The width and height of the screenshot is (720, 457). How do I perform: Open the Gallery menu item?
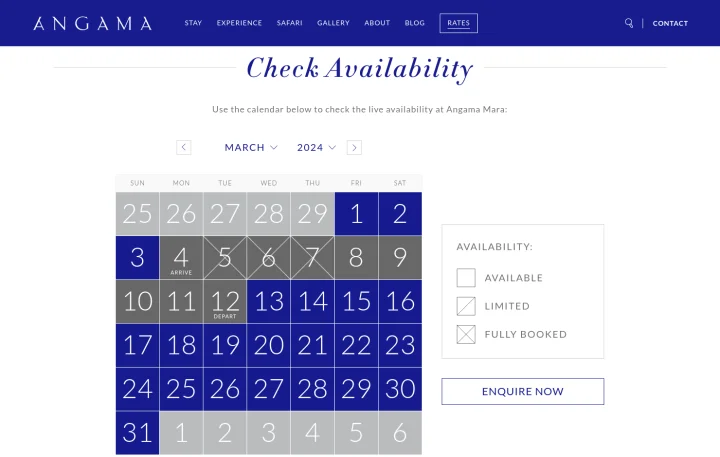coord(333,23)
